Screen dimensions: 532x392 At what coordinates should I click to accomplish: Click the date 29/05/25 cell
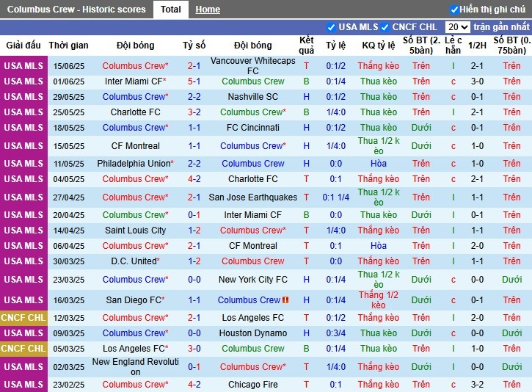pos(68,97)
